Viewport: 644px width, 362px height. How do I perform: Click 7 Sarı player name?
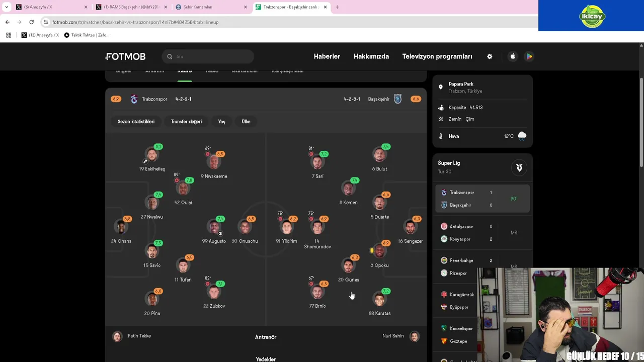pos(317,176)
